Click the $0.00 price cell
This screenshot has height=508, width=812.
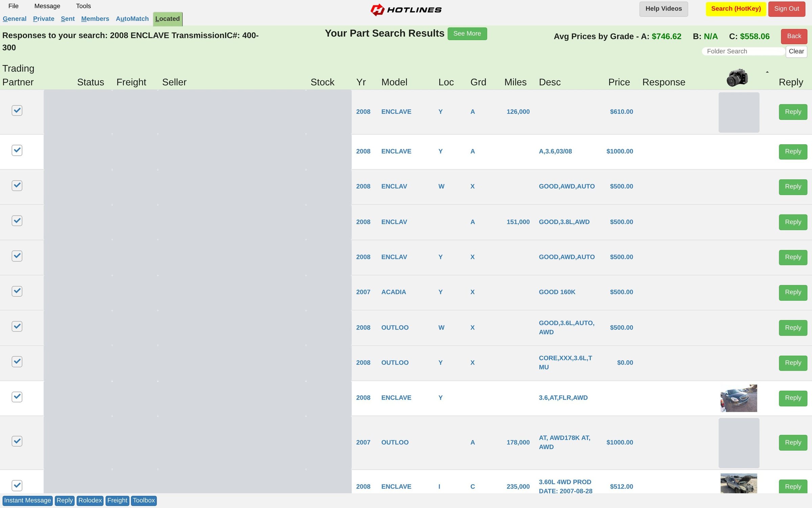tap(625, 363)
